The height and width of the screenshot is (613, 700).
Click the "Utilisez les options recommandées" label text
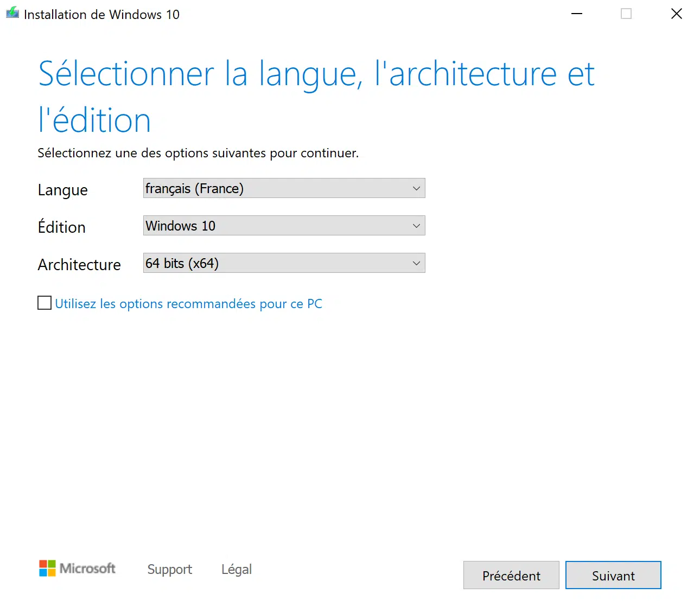click(x=188, y=304)
